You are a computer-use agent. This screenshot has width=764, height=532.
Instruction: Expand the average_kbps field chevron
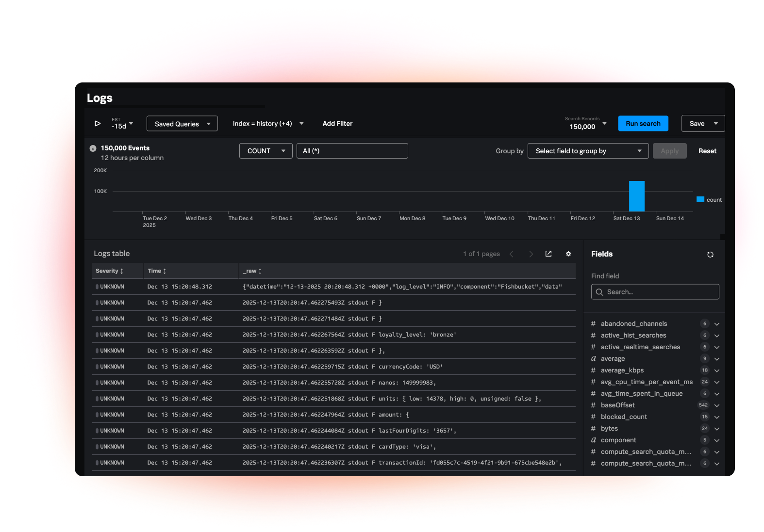point(717,371)
